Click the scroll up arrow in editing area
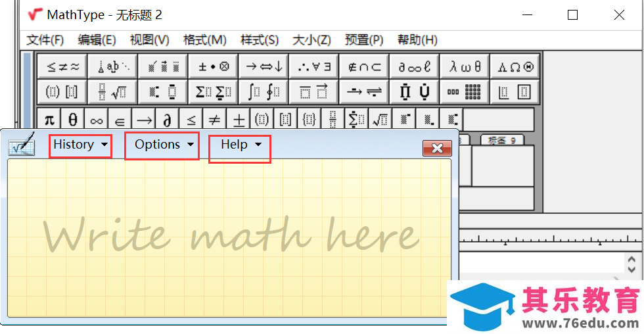The height and width of the screenshot is (334, 644). click(632, 260)
